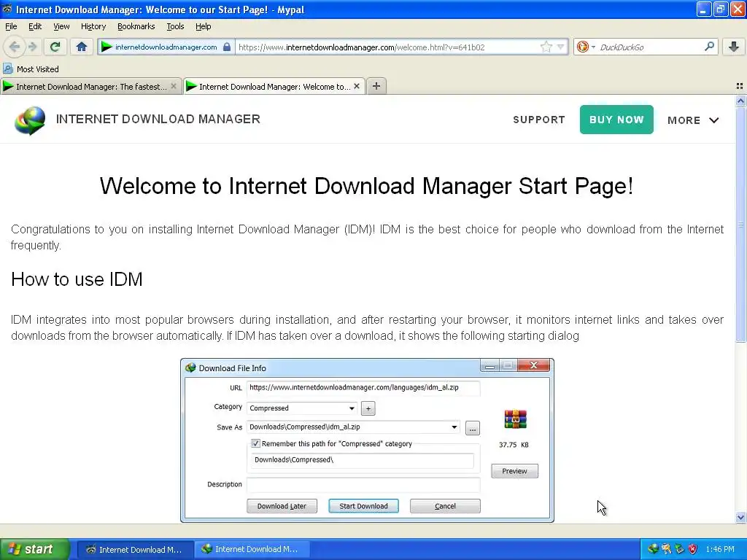Click the DuckDuckGo search field
The image size is (747, 560).
pos(650,47)
